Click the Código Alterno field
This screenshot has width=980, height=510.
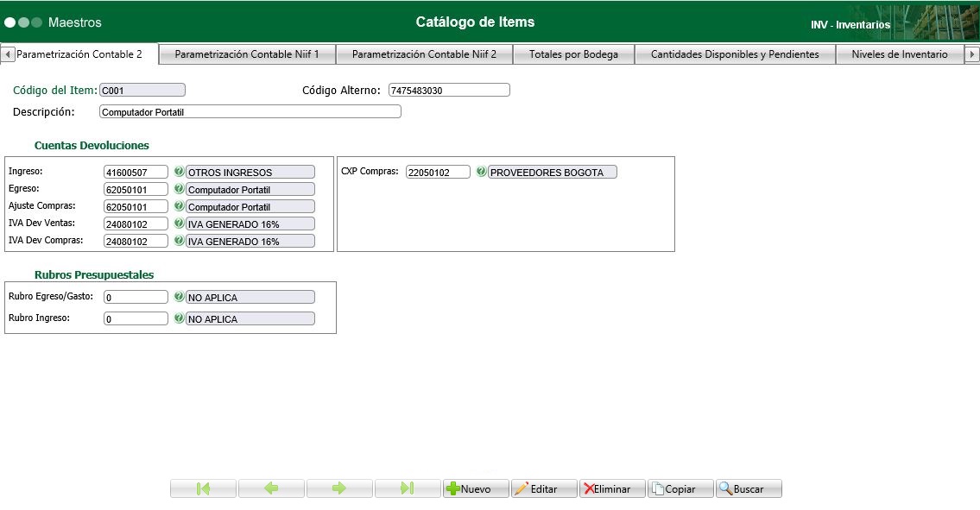tap(449, 90)
